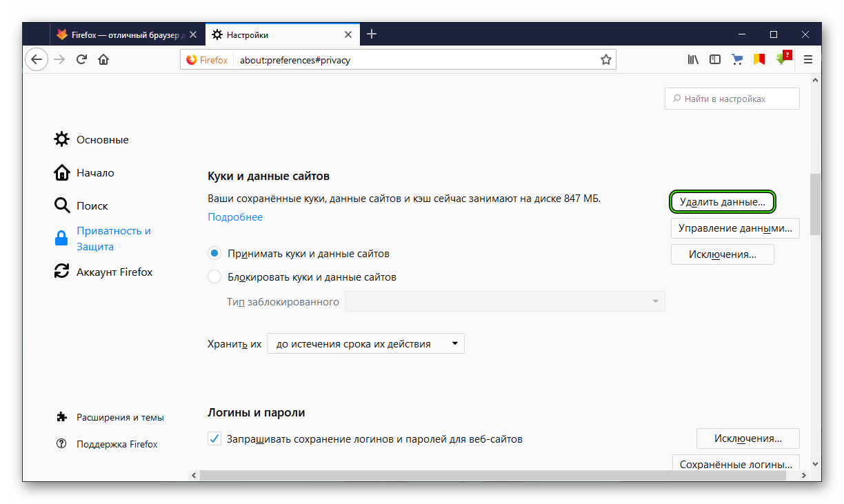Click the shopping cart extension icon
Viewport: 844px width, 504px height.
(x=737, y=60)
